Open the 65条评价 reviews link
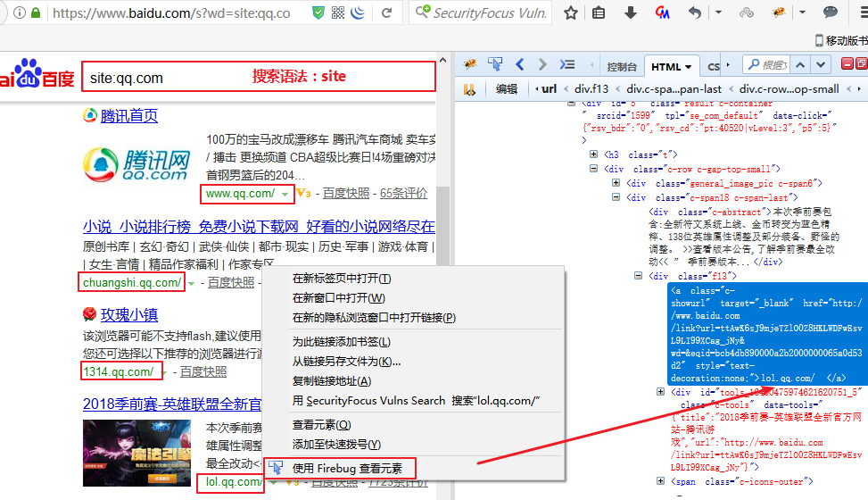 tap(403, 193)
